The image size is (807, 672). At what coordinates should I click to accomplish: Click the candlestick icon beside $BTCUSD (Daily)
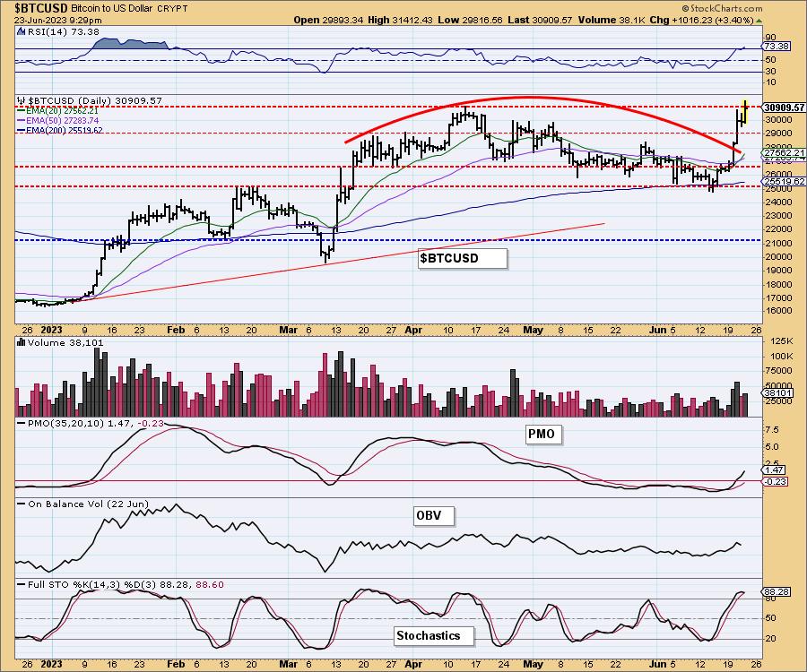[x=21, y=100]
